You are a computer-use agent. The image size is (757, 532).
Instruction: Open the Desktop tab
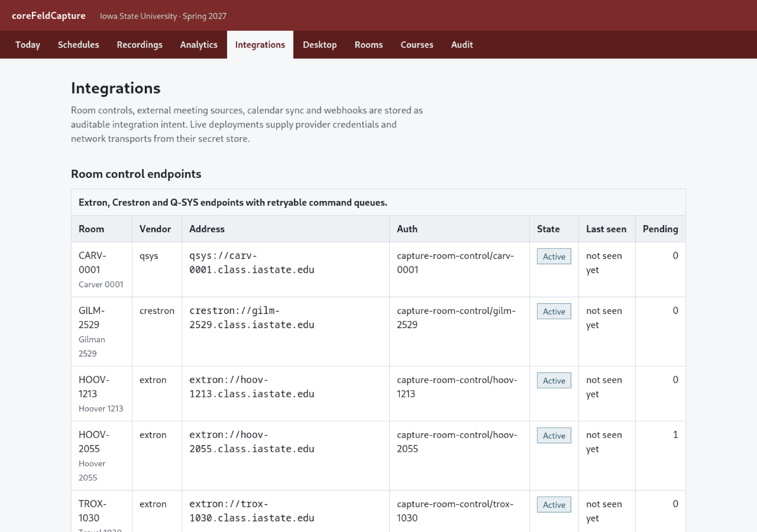pyautogui.click(x=320, y=44)
